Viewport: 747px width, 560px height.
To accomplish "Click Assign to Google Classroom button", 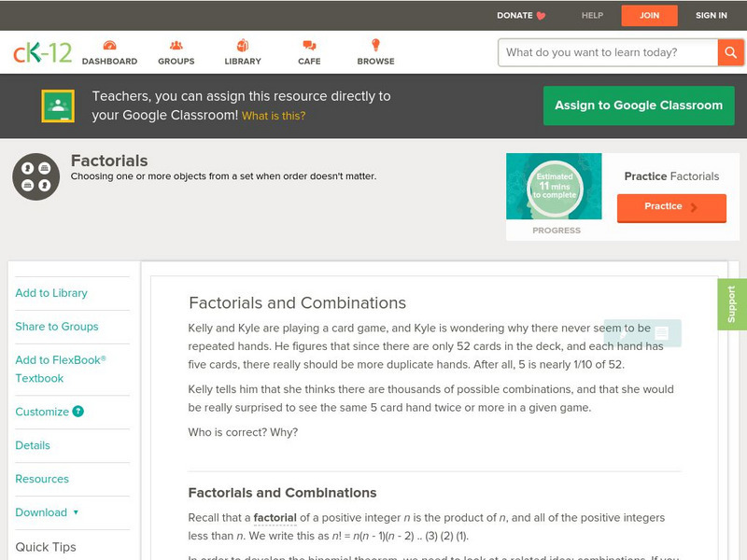I will [639, 105].
